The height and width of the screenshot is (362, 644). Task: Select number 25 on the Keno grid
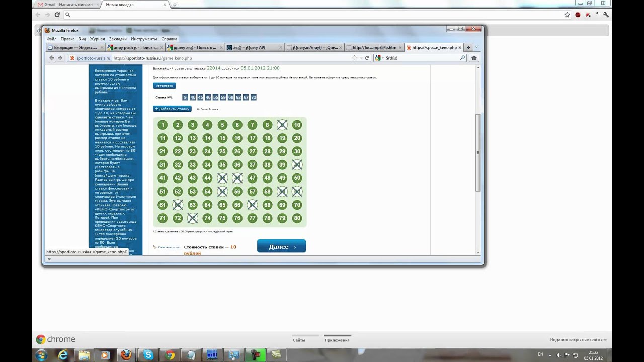point(222,151)
